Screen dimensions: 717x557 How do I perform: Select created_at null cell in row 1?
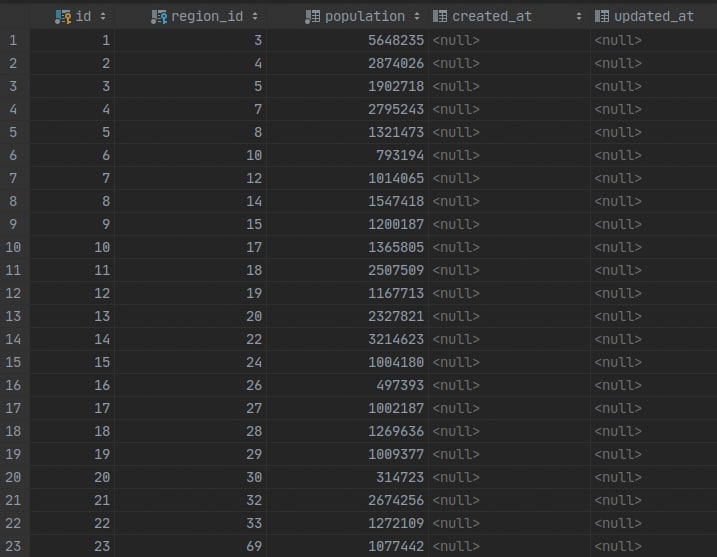pos(509,40)
